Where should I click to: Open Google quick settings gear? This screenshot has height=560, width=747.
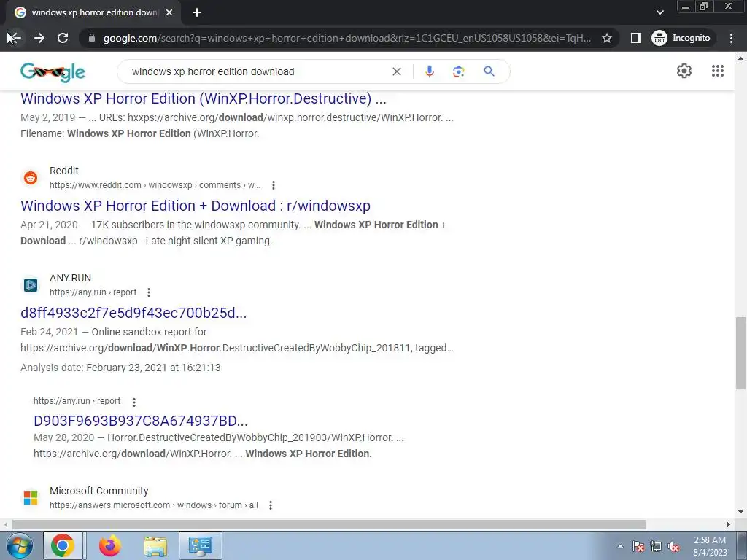point(684,71)
